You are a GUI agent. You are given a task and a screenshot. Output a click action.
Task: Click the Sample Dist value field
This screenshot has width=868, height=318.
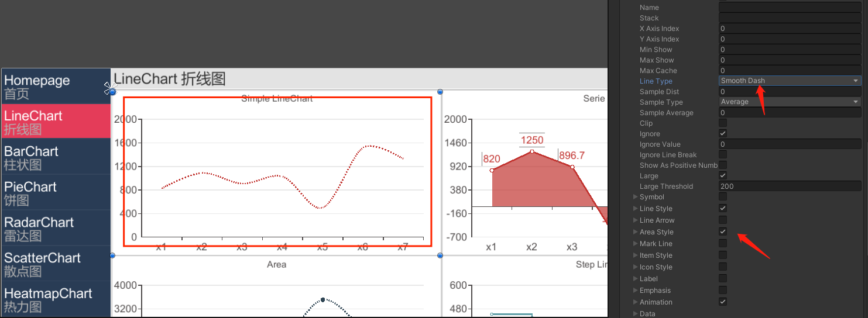click(x=790, y=91)
